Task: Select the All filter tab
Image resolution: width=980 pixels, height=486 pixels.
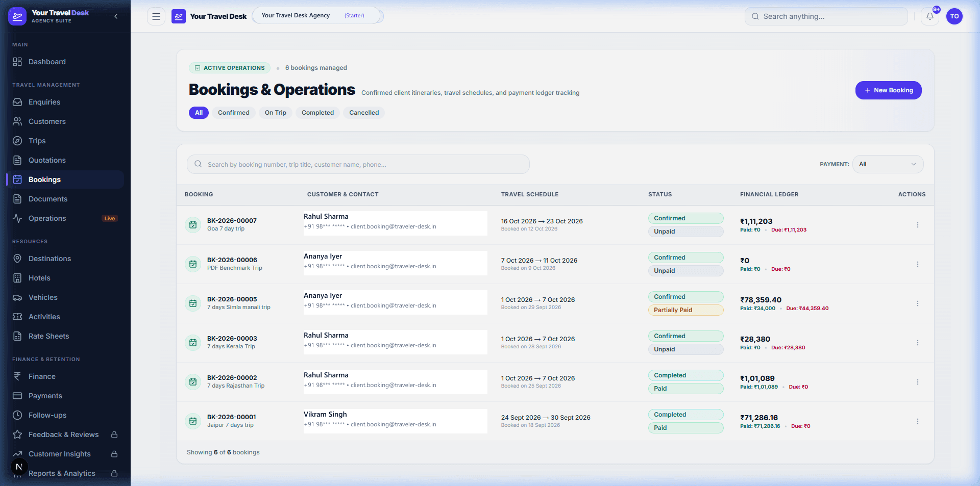Action: (199, 113)
